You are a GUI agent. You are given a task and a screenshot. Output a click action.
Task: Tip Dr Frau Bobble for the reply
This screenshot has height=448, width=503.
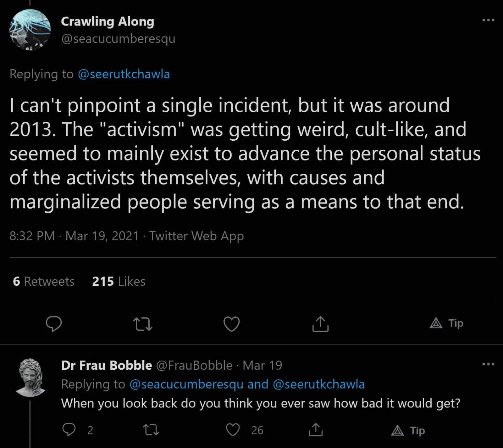coord(408,430)
